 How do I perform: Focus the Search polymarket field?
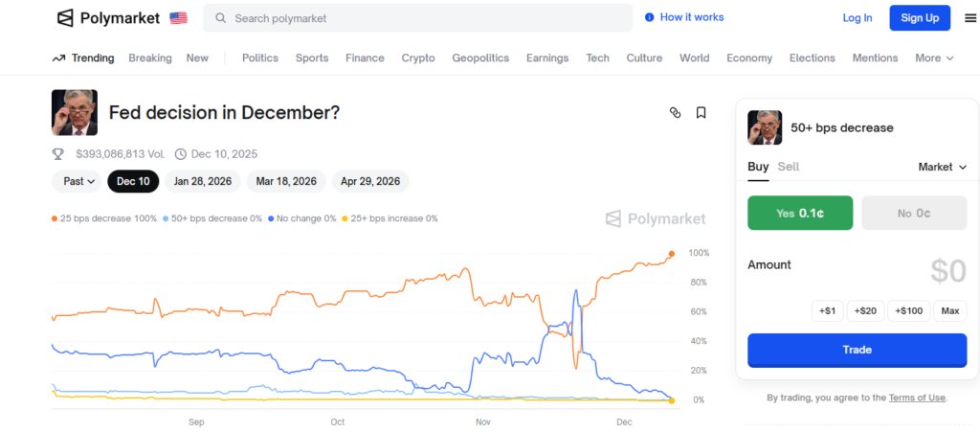[421, 18]
